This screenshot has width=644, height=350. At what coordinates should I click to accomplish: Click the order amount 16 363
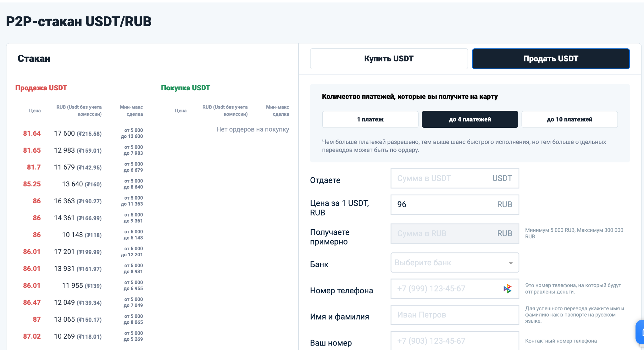point(64,201)
